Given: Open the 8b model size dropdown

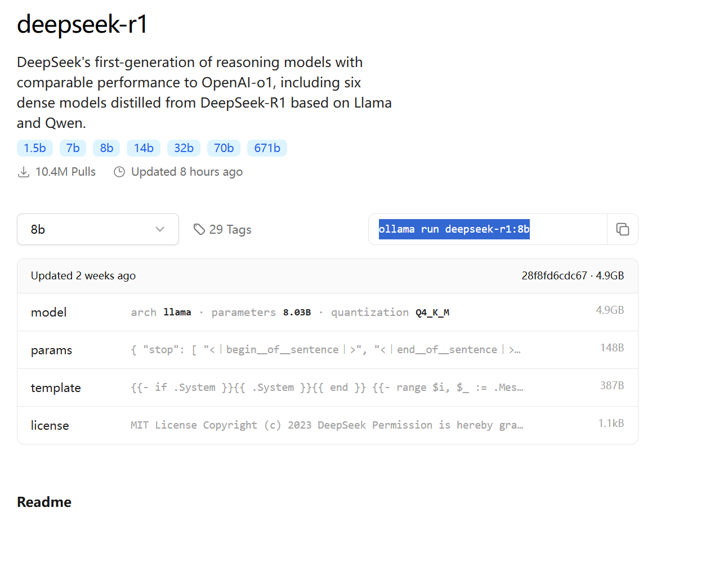Looking at the screenshot, I should 98,229.
